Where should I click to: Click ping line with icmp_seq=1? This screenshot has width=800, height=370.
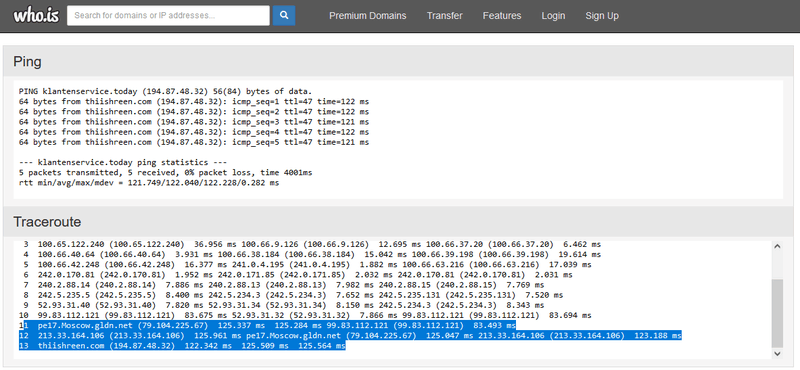[x=194, y=102]
